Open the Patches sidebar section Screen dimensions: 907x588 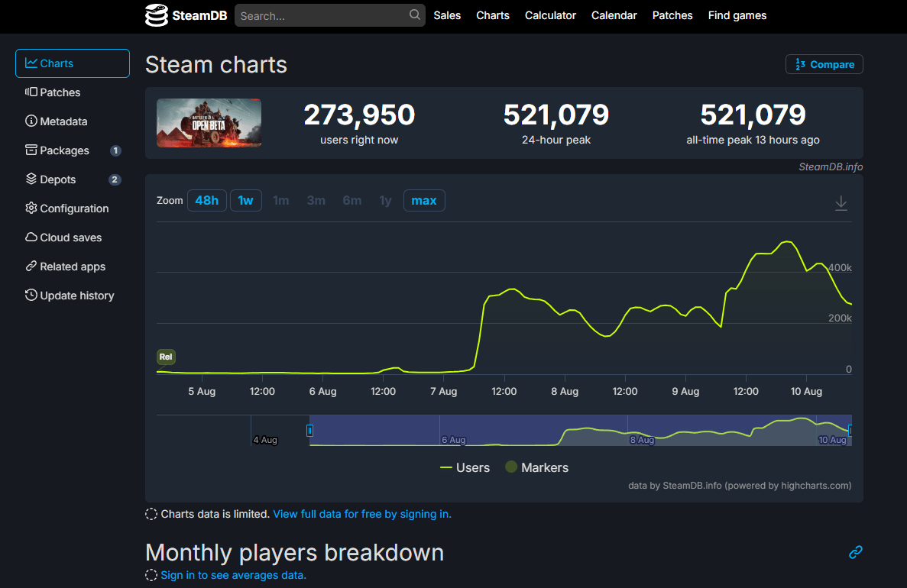[73, 92]
